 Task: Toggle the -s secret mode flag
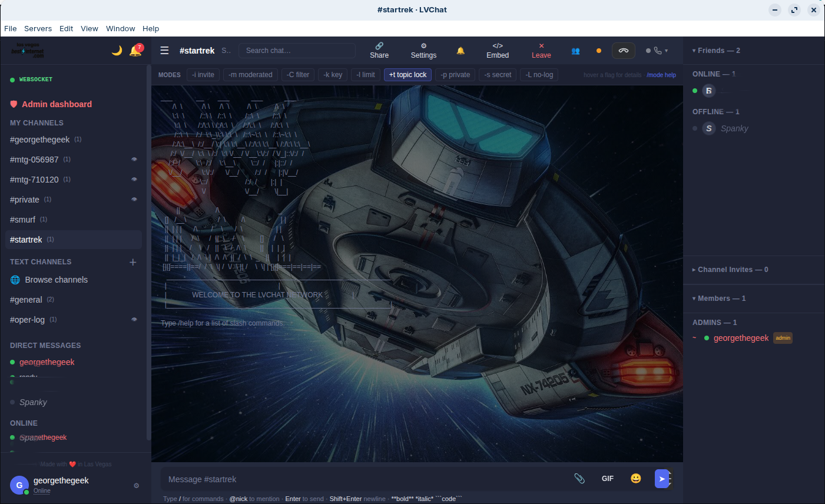498,75
